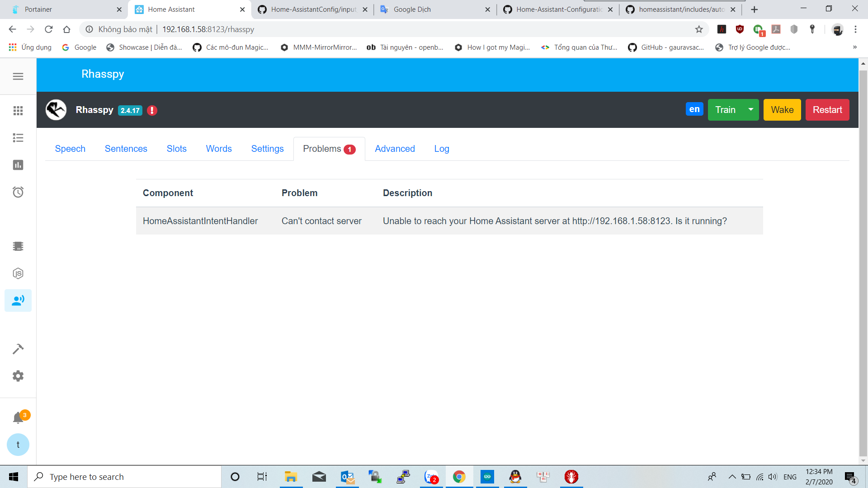
Task: Open notifications bell showing 3 alerts
Action: click(x=18, y=417)
